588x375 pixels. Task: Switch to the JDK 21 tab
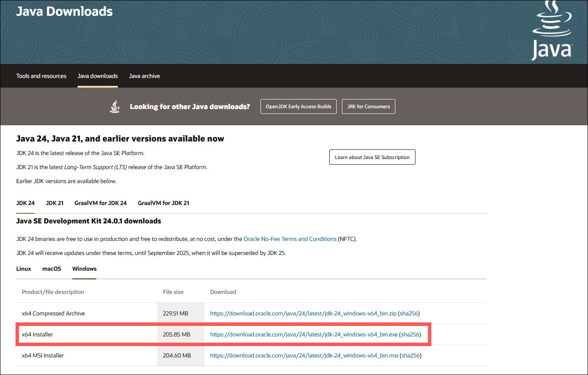(x=55, y=203)
